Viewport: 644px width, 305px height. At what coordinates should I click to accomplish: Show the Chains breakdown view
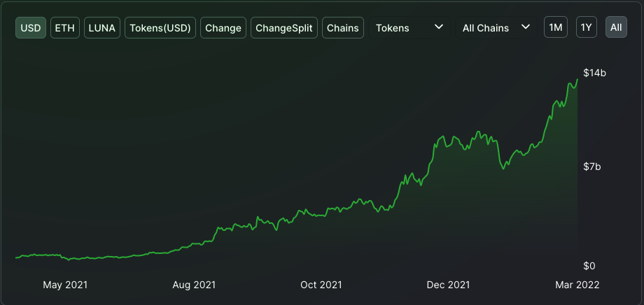(343, 28)
